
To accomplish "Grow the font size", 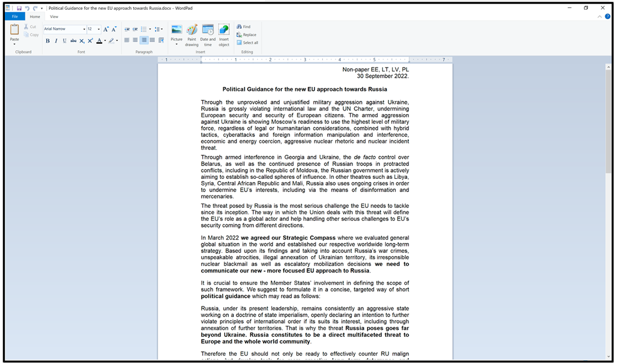I will click(x=106, y=29).
